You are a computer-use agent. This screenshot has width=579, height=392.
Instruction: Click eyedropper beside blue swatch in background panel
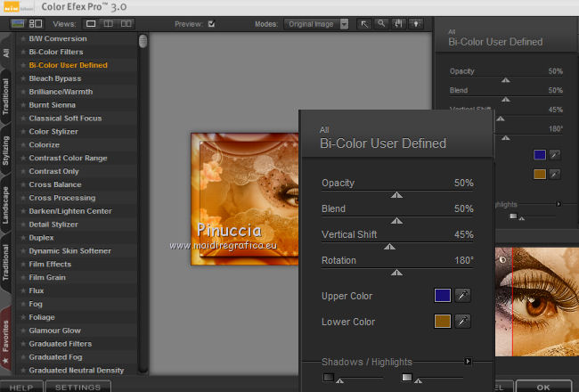click(555, 154)
